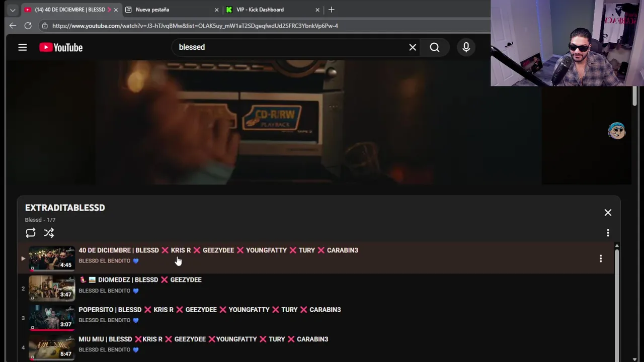Reload the current page
This screenshot has width=644, height=362.
click(28, 26)
